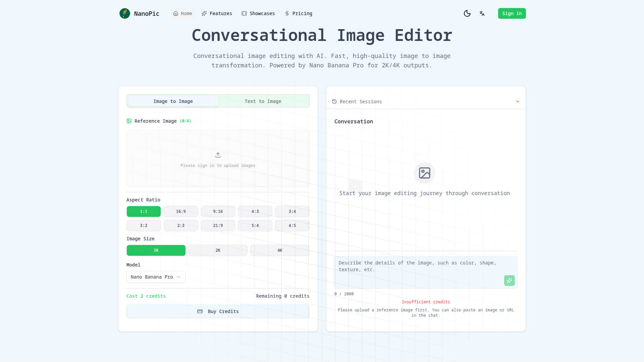
Task: Open the language translation icon
Action: click(x=482, y=13)
